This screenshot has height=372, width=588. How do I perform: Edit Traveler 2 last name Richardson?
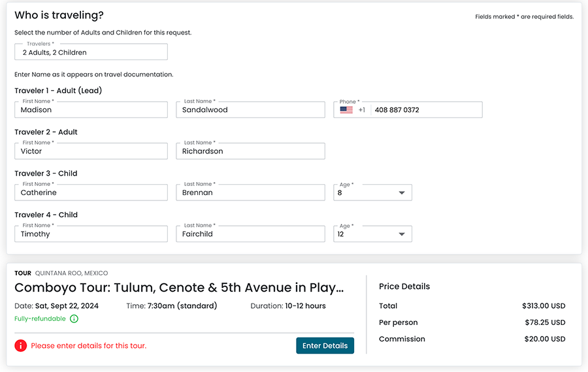click(250, 151)
